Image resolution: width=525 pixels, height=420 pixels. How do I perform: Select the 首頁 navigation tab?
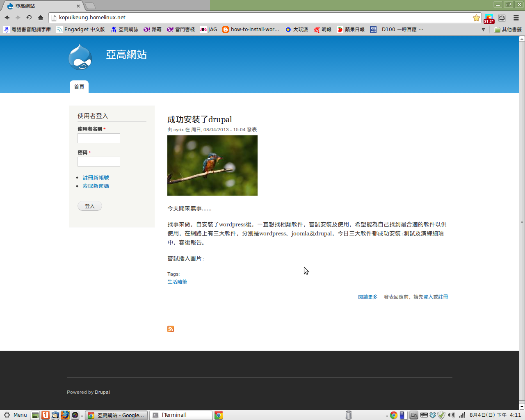79,87
